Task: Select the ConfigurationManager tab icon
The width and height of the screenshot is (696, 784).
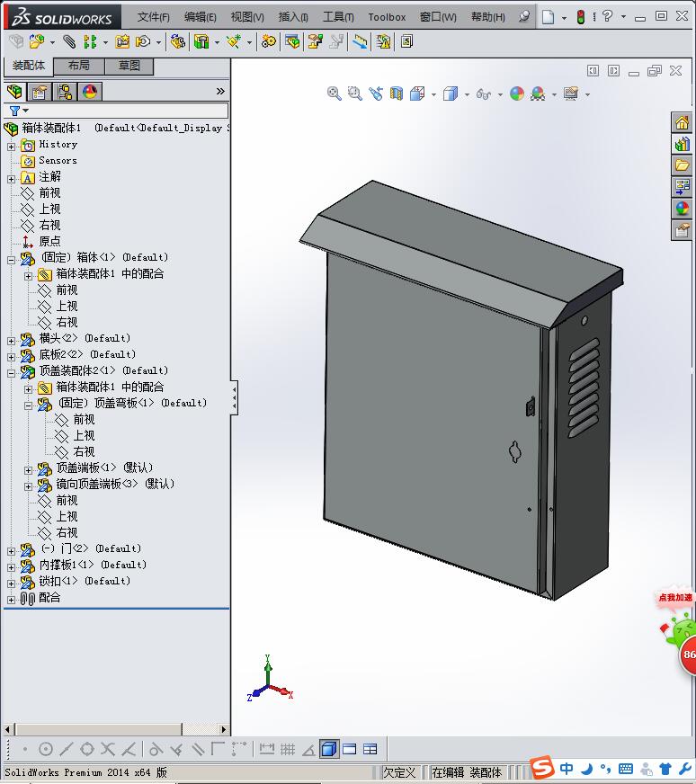Action: 65,92
